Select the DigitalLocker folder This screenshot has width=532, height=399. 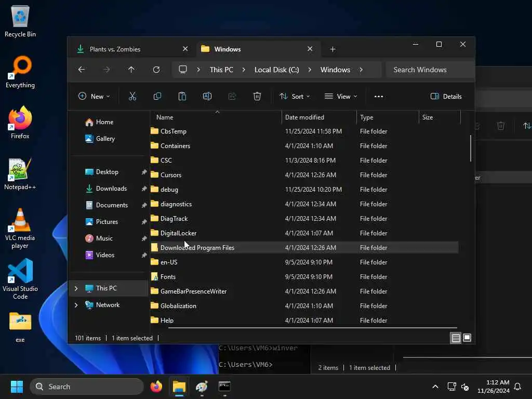[x=304, y=233]
